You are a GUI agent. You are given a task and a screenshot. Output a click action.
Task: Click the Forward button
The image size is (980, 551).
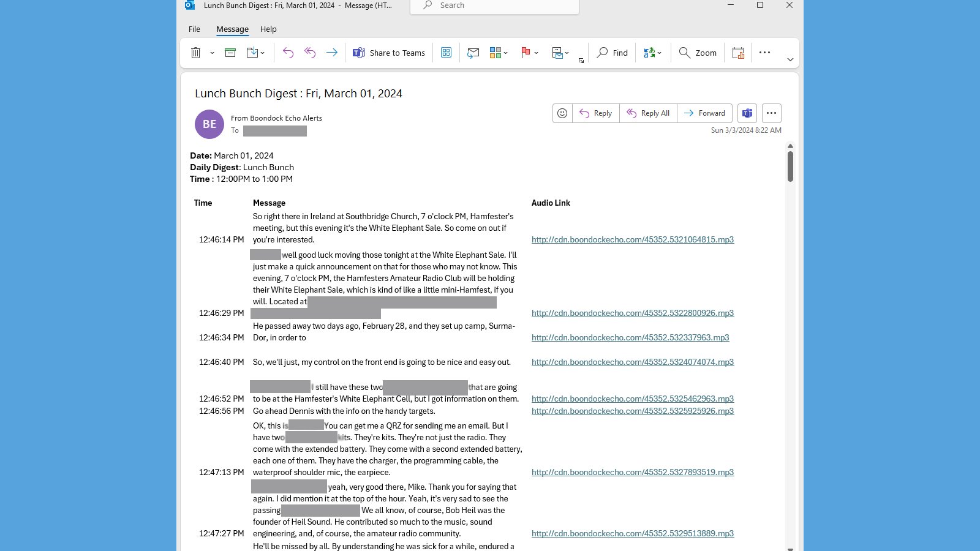click(704, 113)
